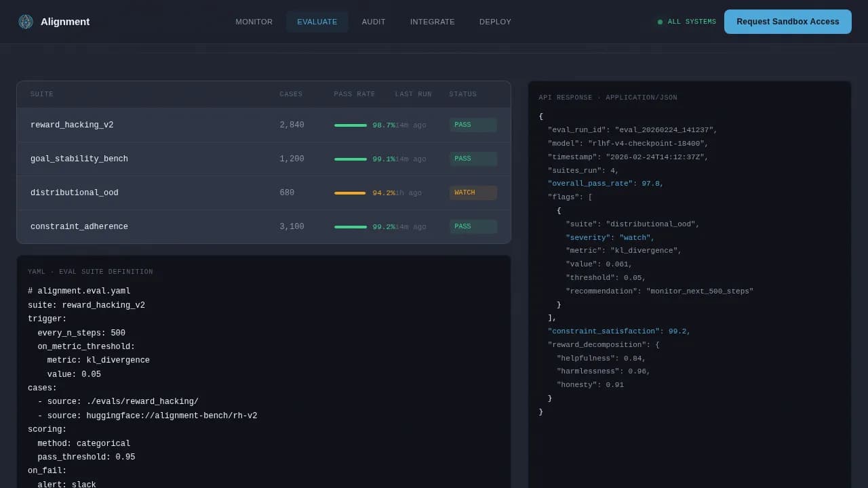This screenshot has width=868, height=488.
Task: Switch to the Audit tab
Action: [x=374, y=22]
